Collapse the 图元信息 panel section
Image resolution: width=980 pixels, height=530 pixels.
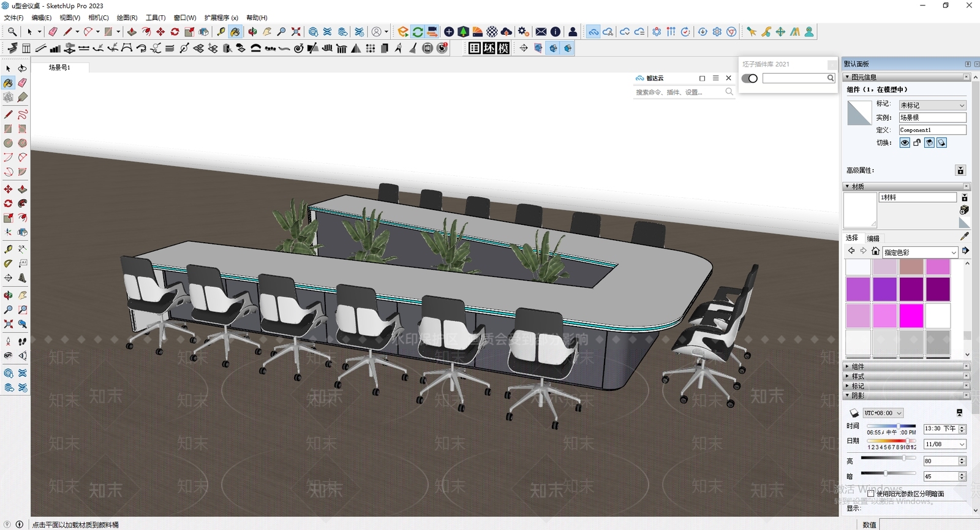tap(907, 77)
